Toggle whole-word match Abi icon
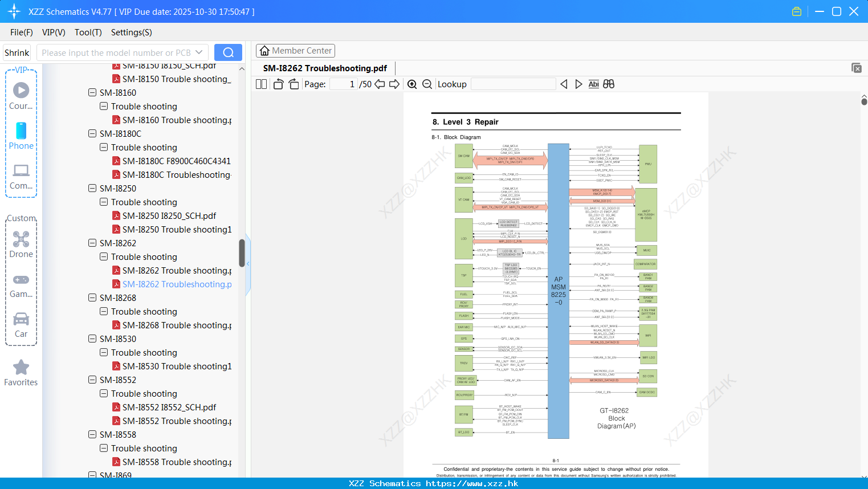The height and width of the screenshot is (489, 868). [x=593, y=84]
